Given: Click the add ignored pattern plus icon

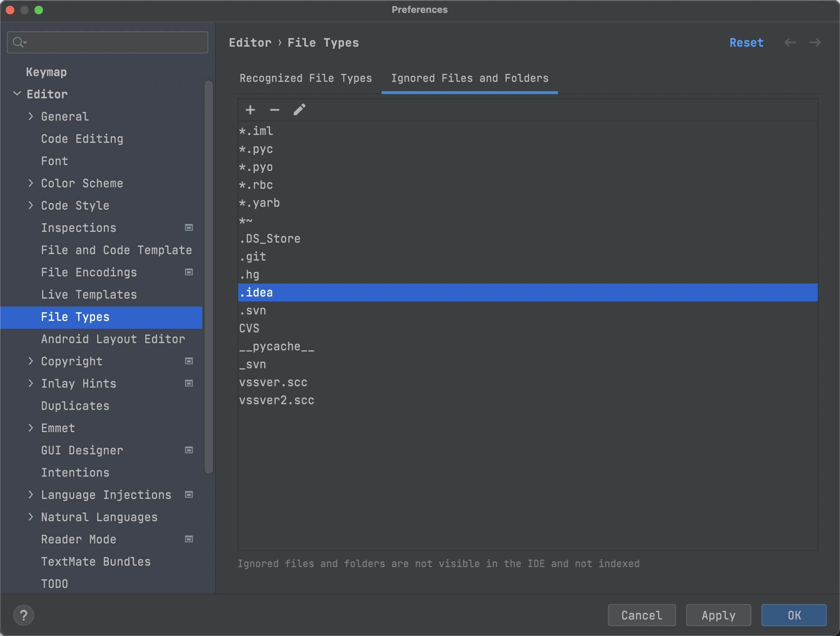Looking at the screenshot, I should tap(250, 110).
